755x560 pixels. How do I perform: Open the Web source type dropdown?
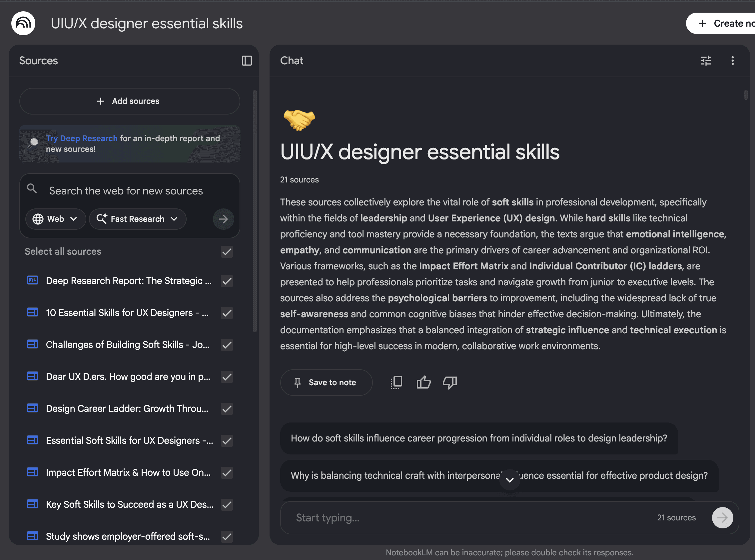(x=55, y=219)
